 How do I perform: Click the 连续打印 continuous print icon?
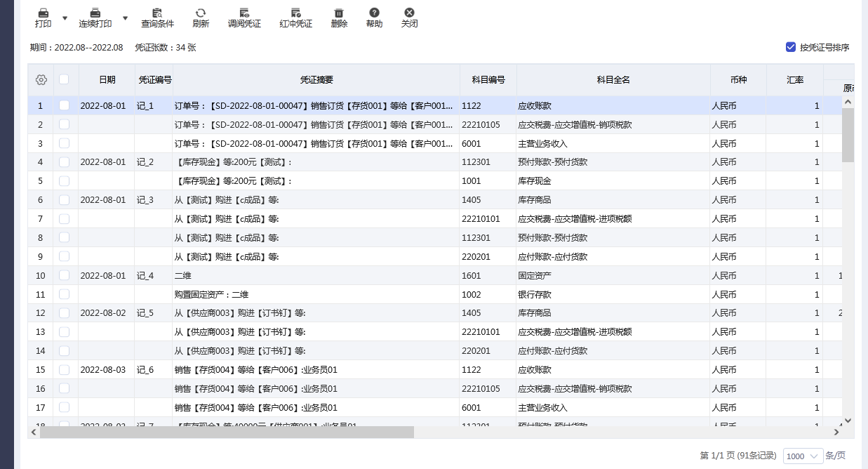(95, 13)
